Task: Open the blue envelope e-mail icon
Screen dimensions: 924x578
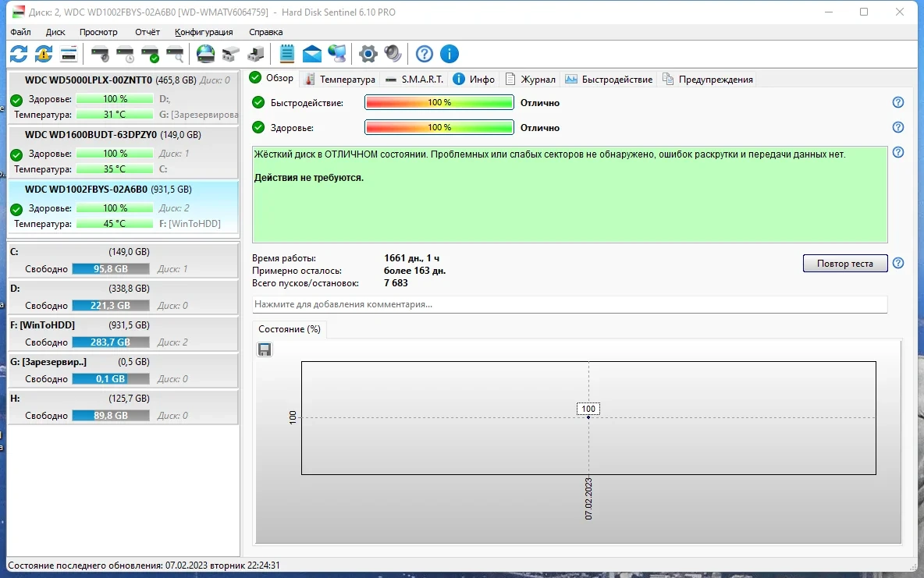Action: click(311, 54)
